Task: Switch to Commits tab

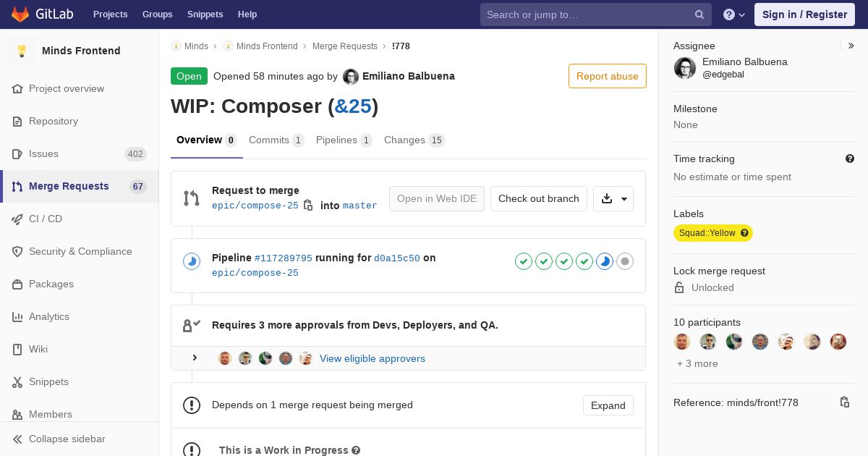Action: (276, 140)
